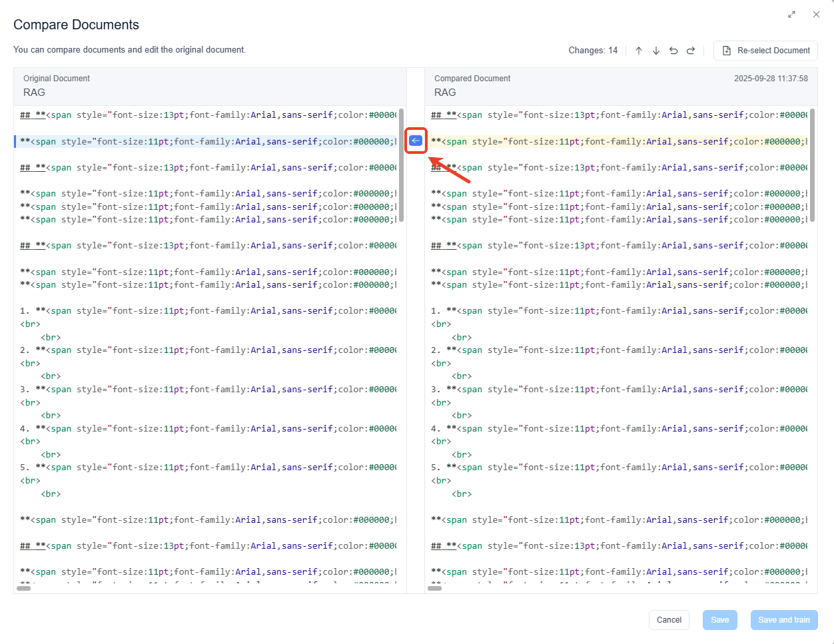Click the redo icon in toolbar
Viewport: 834px width, 644px height.
click(x=691, y=51)
